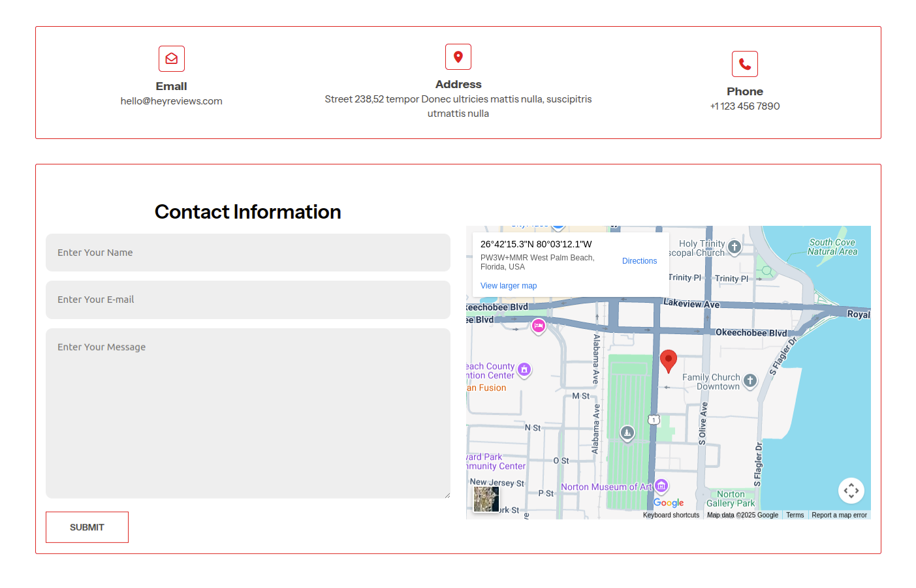Switch to satellite imagery thumbnail
Viewport: 916px width, 588px height.
tap(486, 499)
